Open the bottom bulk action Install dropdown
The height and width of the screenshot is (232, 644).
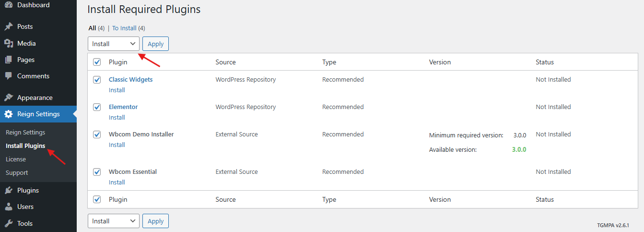coord(114,221)
